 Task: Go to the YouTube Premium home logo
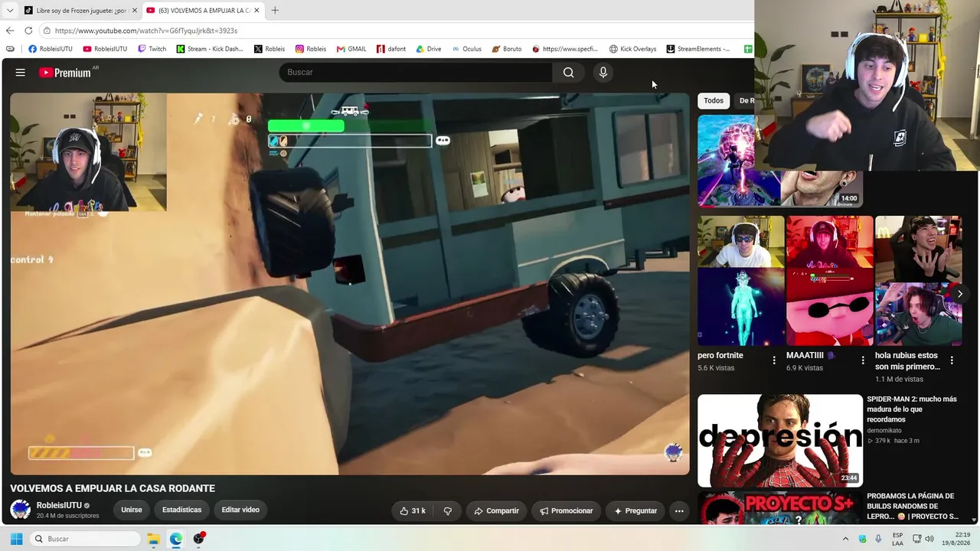[x=65, y=73]
